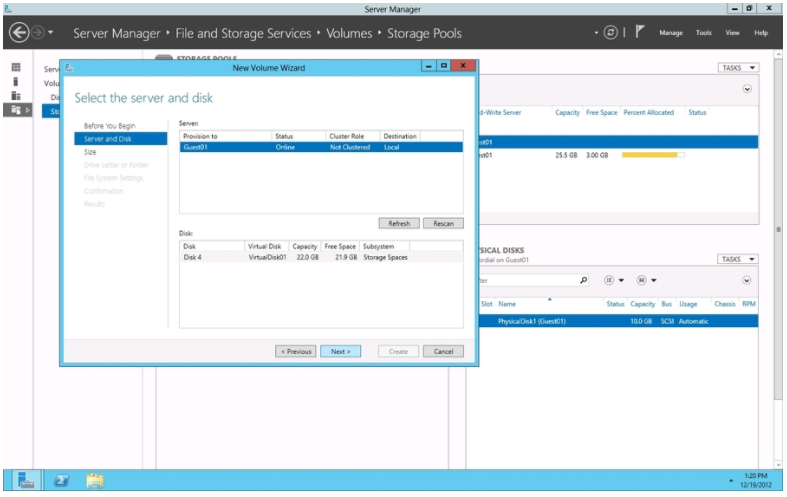Select the Server and Disk wizard step
This screenshot has width=787, height=497.
pyautogui.click(x=120, y=139)
